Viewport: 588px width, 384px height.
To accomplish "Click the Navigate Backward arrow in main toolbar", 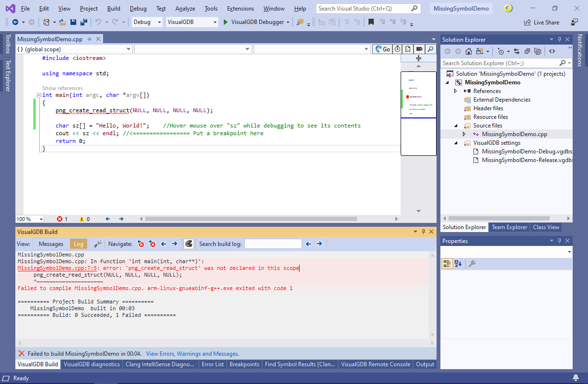I will [x=15, y=22].
